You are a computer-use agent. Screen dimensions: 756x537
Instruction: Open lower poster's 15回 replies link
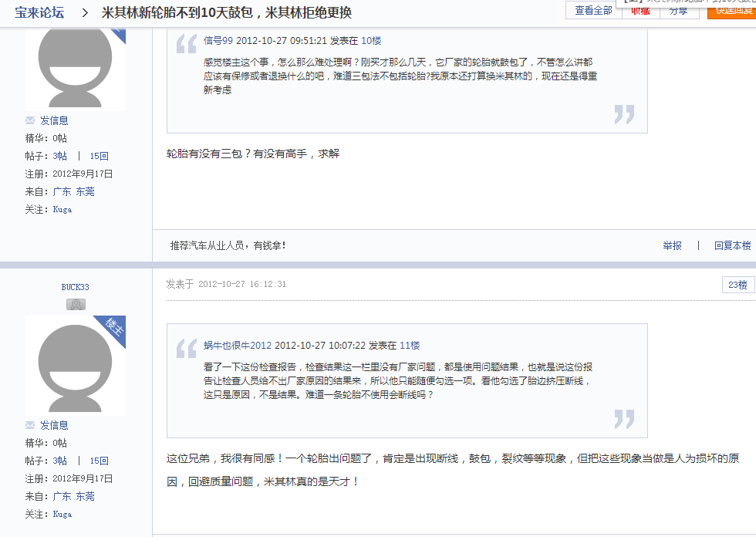click(x=99, y=461)
